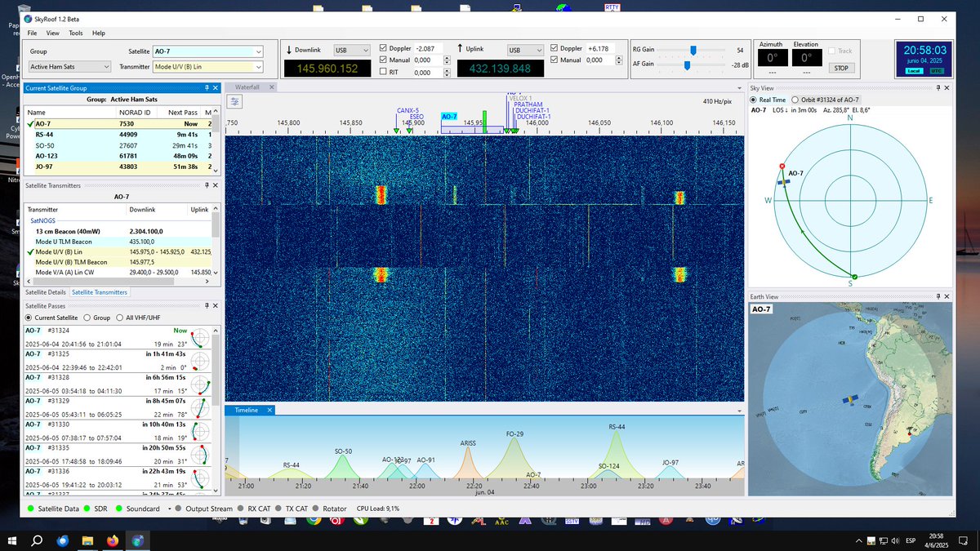
Task: Close the Waterfall tab
Action: (272, 87)
